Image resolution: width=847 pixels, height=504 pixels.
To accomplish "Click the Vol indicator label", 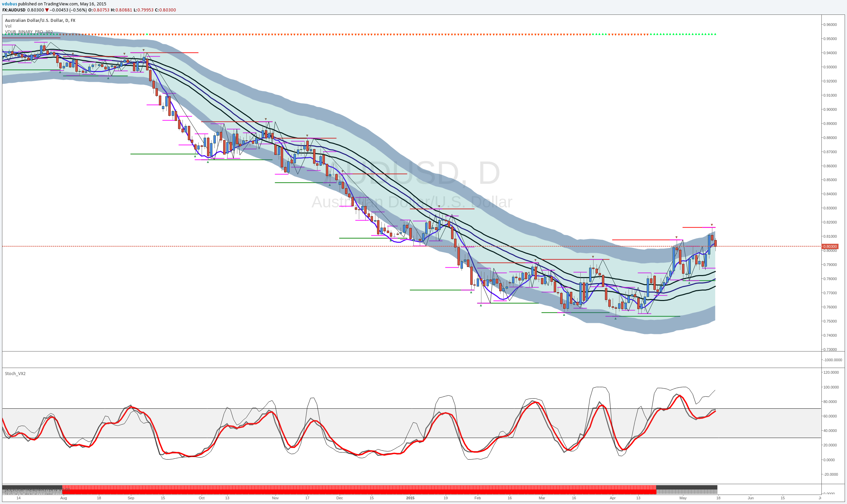I will [x=8, y=26].
